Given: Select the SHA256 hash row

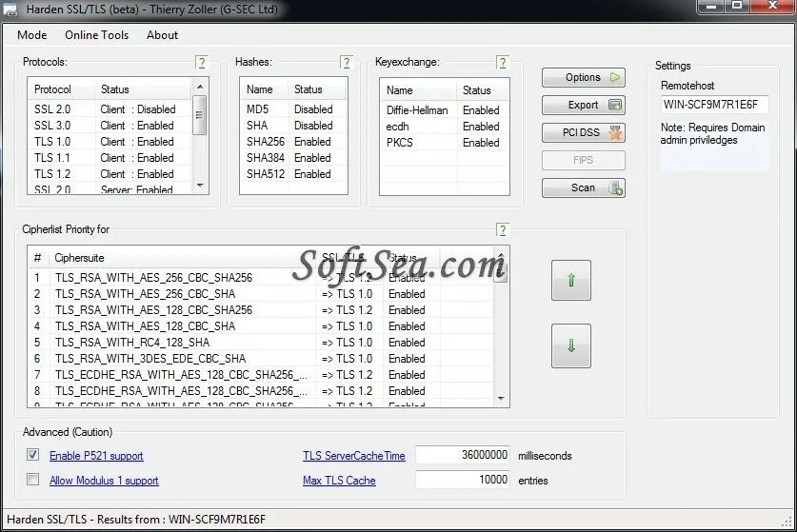Looking at the screenshot, I should [293, 142].
